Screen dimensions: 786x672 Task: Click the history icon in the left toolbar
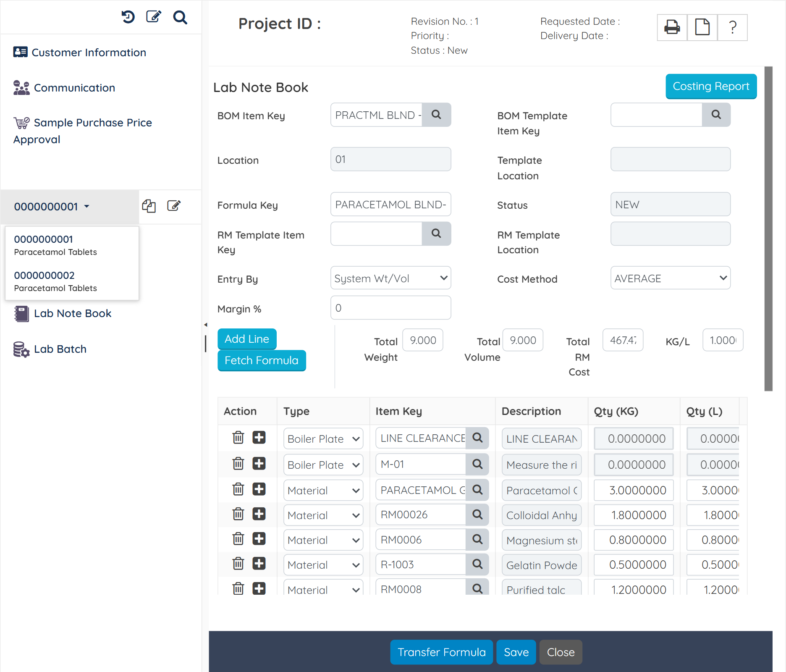point(128,17)
